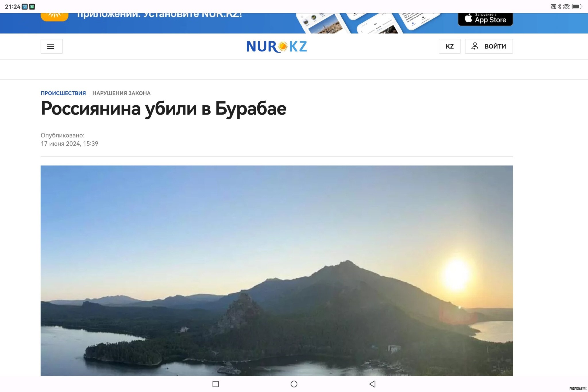Click the Войти login button
Viewport: 588px width, 392px height.
[x=489, y=46]
